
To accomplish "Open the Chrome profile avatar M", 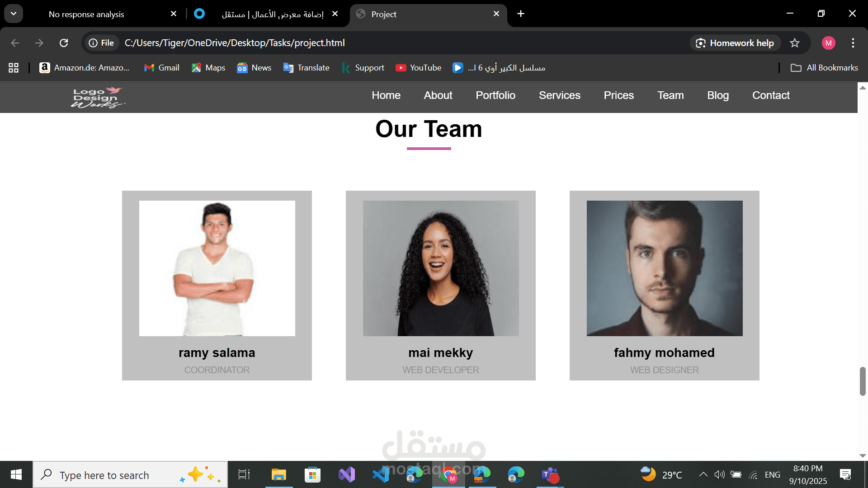I will (829, 43).
